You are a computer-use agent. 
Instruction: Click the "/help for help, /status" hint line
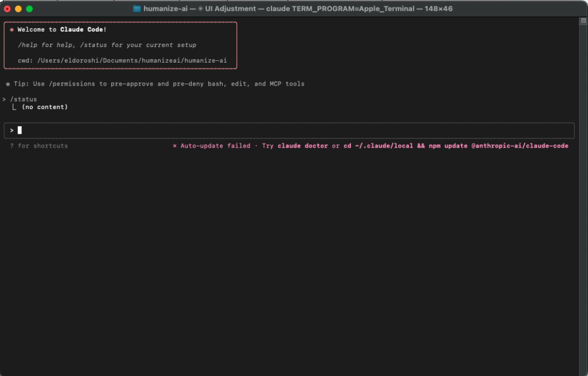(107, 45)
